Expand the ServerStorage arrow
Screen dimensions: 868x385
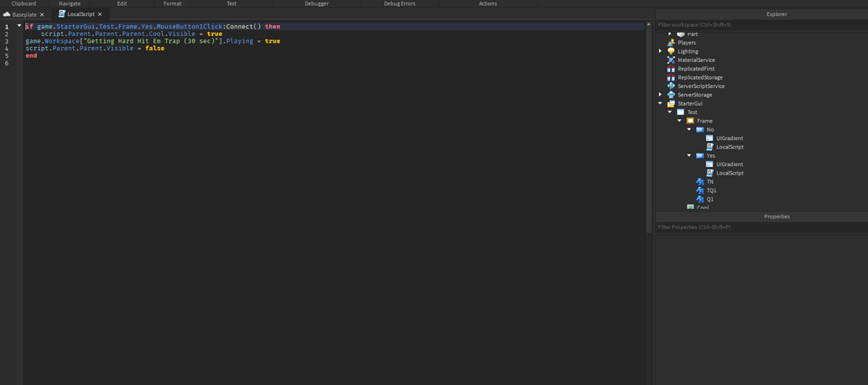(x=660, y=95)
